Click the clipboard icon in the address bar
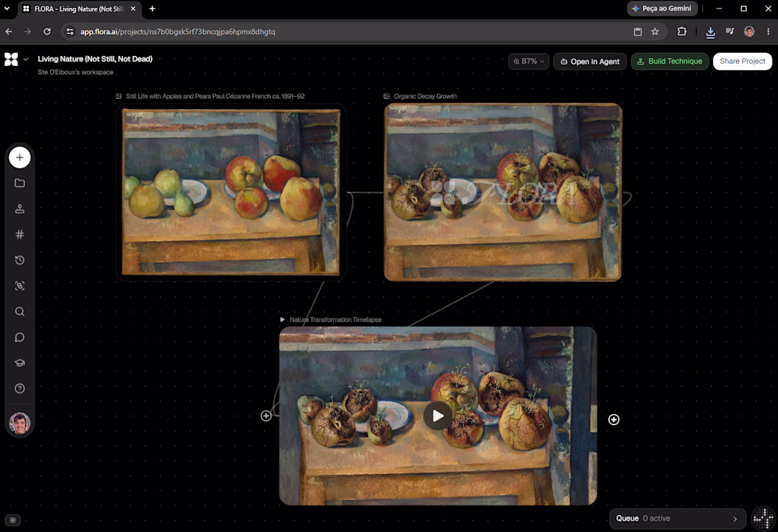Image resolution: width=778 pixels, height=532 pixels. (x=637, y=32)
